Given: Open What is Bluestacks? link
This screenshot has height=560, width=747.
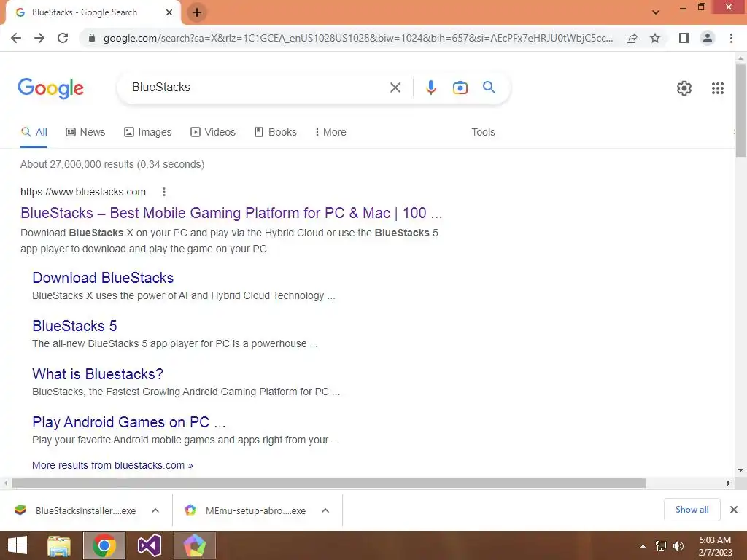Looking at the screenshot, I should pyautogui.click(x=98, y=374).
